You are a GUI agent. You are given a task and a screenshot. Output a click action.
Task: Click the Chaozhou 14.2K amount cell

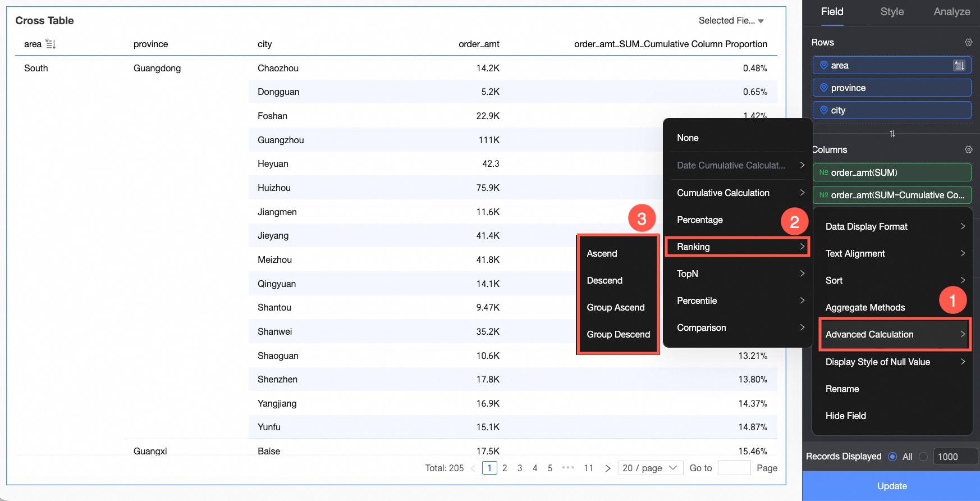point(488,68)
